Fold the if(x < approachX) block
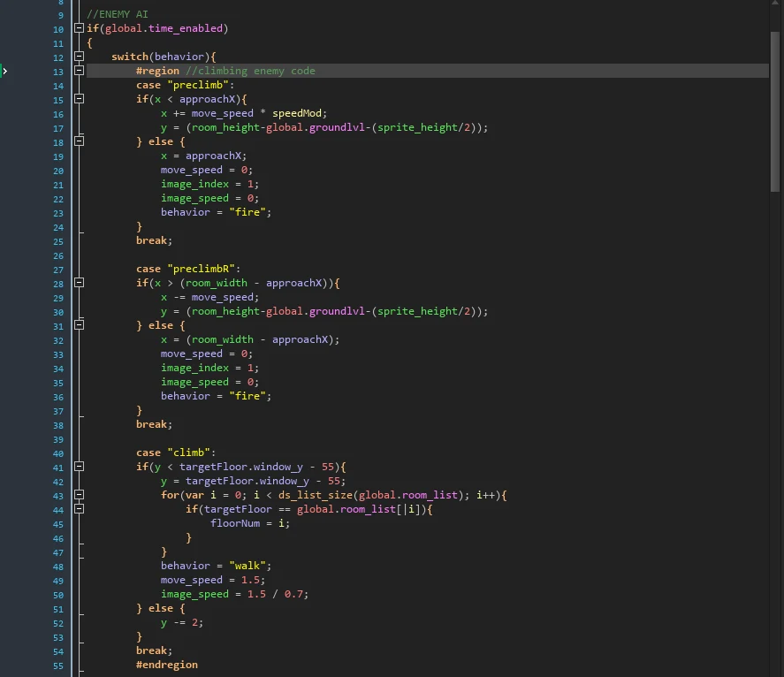This screenshot has height=677, width=784. 79,99
